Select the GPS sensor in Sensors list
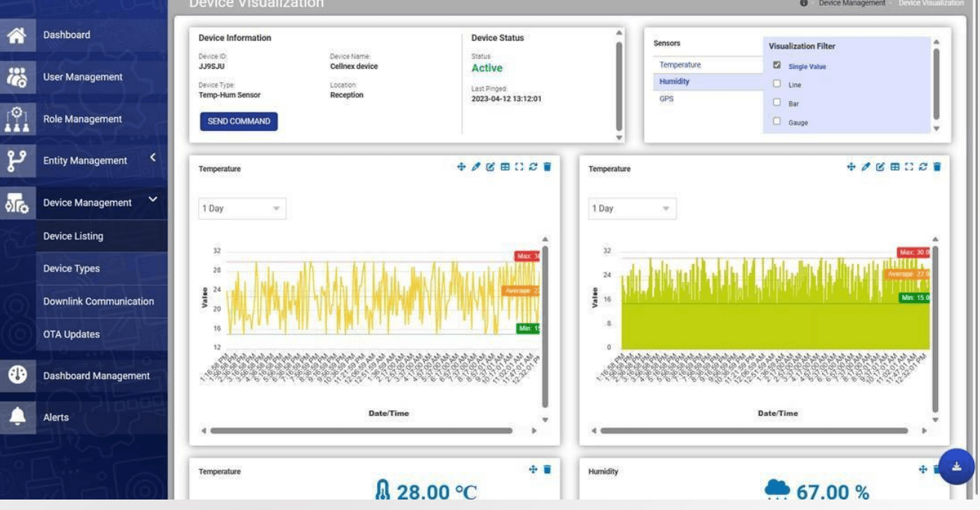 point(666,99)
